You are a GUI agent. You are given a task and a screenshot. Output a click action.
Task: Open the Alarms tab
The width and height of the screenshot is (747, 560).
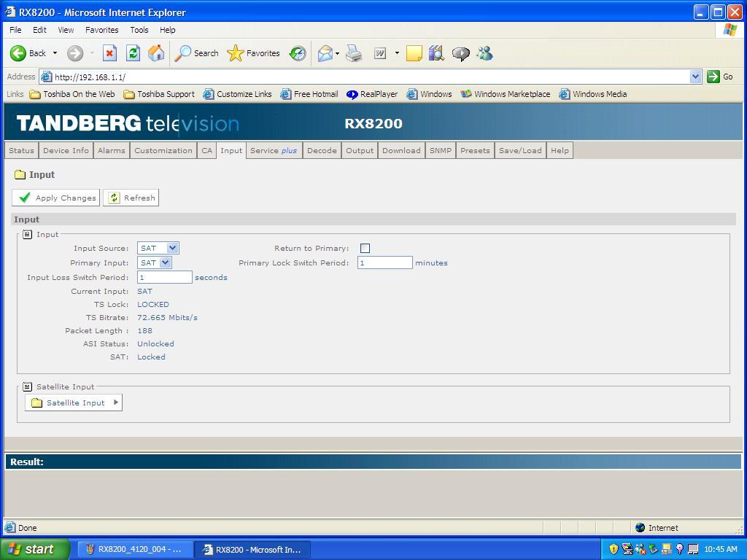click(x=112, y=150)
